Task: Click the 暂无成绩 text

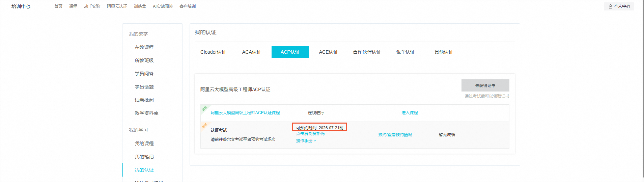Action: pyautogui.click(x=447, y=135)
